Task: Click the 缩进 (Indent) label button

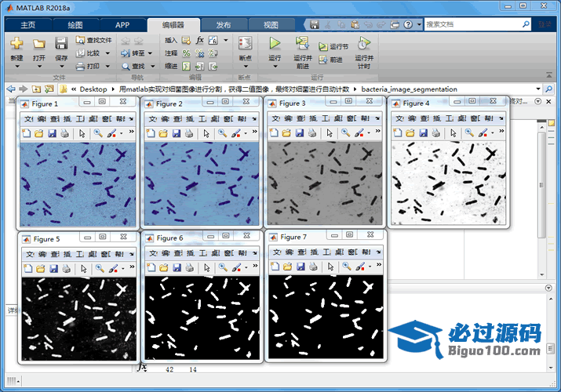Action: [171, 66]
